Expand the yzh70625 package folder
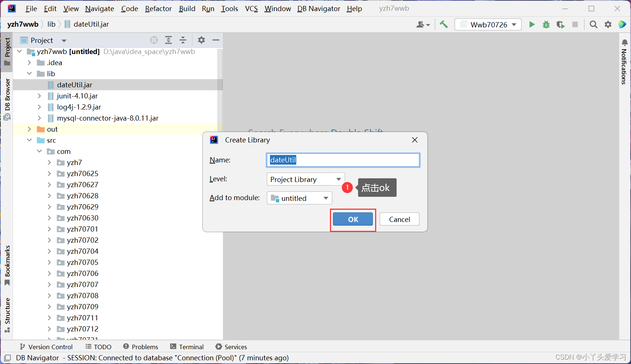Screen dimensions: 631x364 point(49,173)
